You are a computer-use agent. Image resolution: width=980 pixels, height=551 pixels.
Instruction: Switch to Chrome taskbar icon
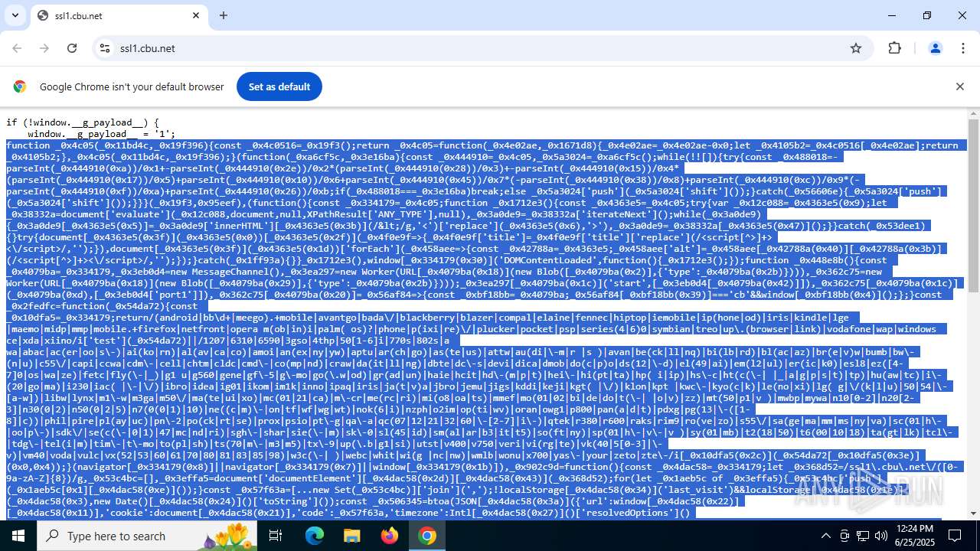pyautogui.click(x=427, y=536)
